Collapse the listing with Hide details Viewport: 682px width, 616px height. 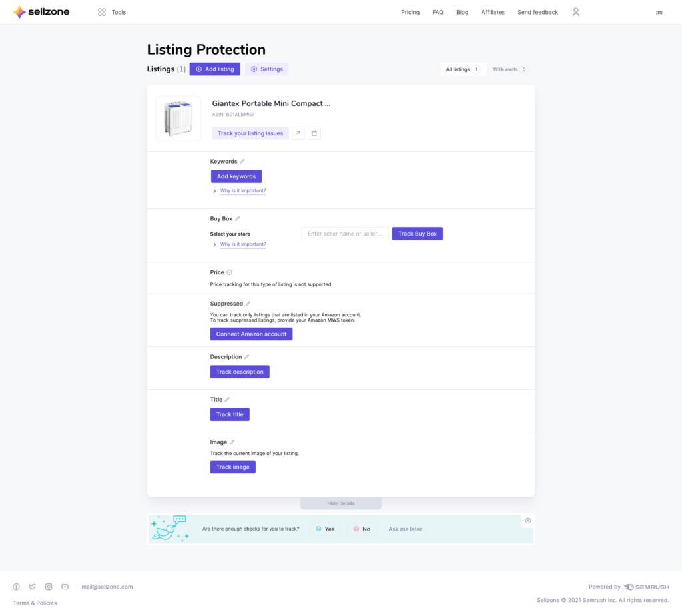tap(341, 503)
